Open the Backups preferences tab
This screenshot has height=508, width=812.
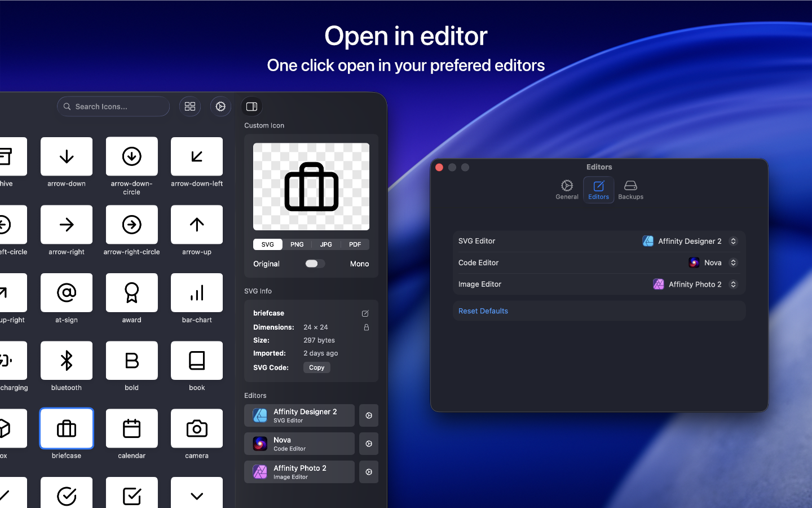(x=631, y=190)
